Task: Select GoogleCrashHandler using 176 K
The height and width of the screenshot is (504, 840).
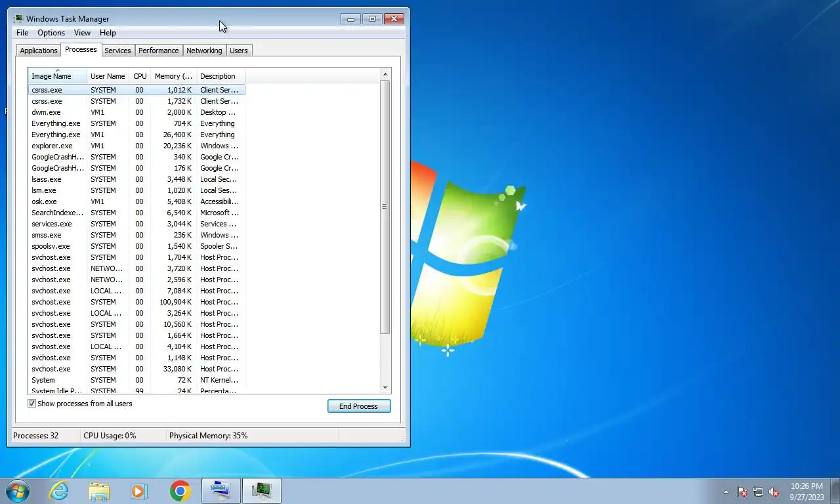Action: pos(136,168)
